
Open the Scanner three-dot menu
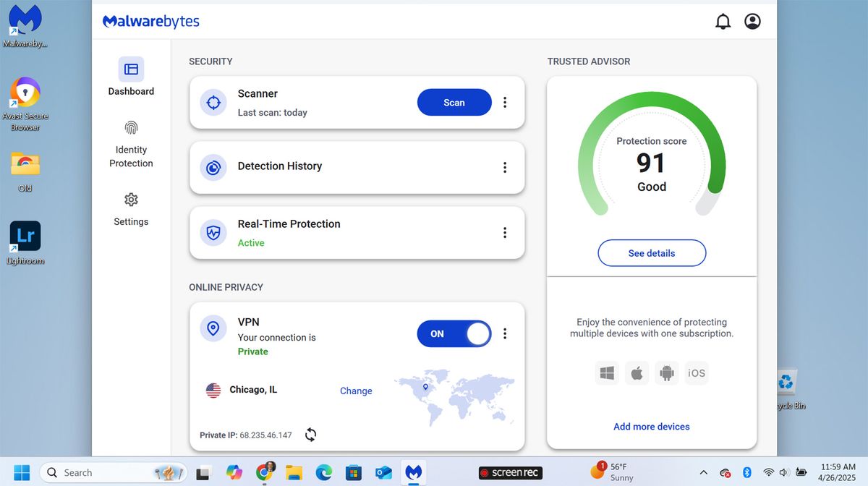click(505, 102)
